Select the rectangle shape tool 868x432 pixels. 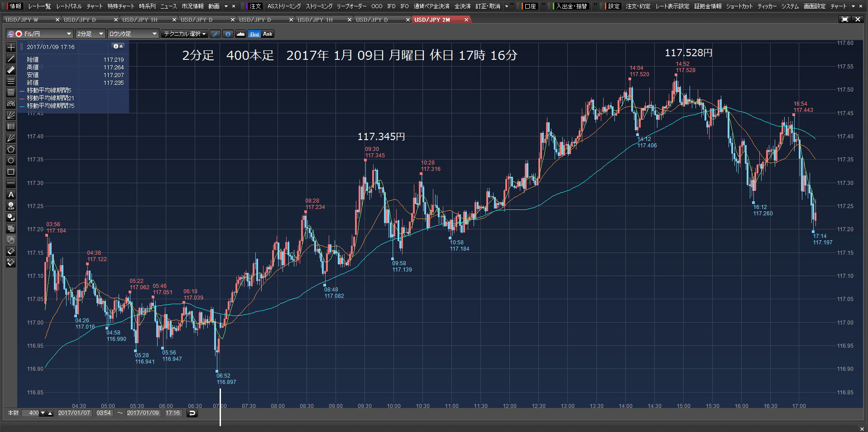click(x=11, y=172)
